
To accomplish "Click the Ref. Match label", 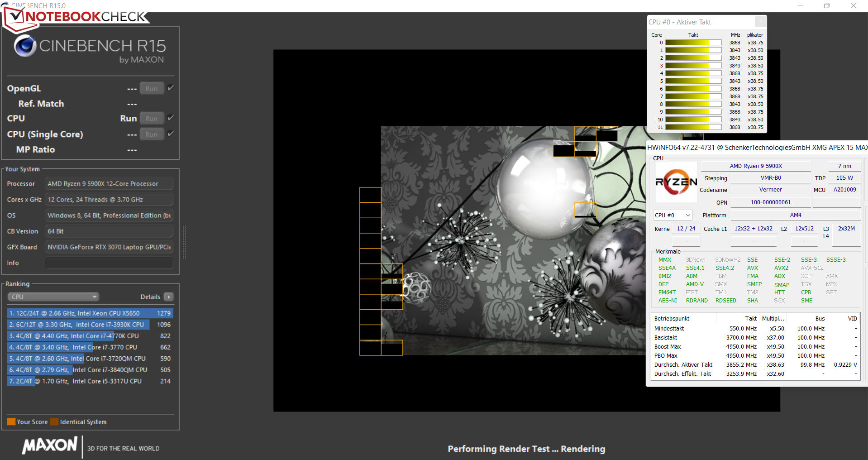I will click(41, 104).
